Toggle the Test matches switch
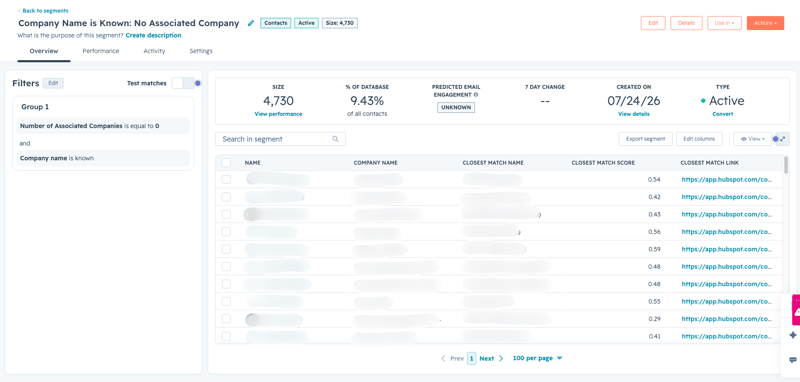 click(183, 83)
